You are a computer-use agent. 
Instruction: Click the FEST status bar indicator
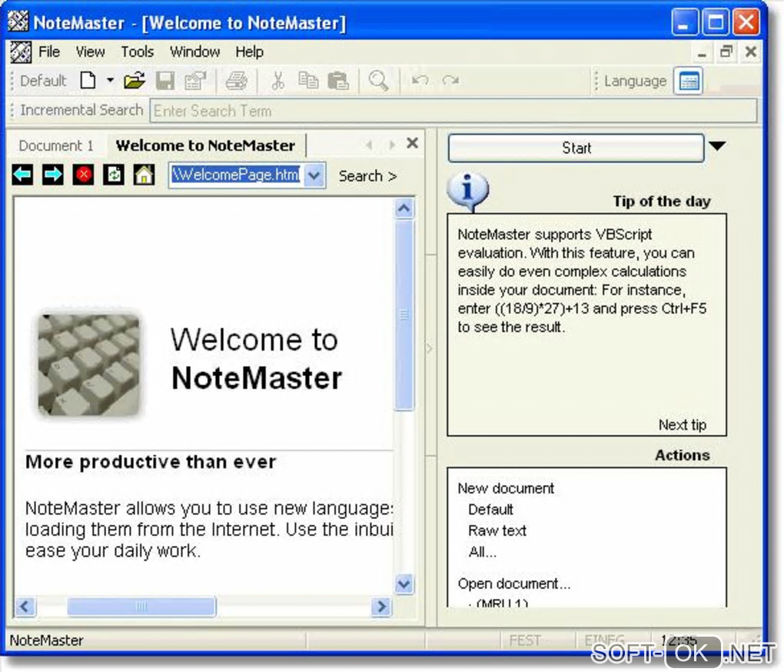525,640
